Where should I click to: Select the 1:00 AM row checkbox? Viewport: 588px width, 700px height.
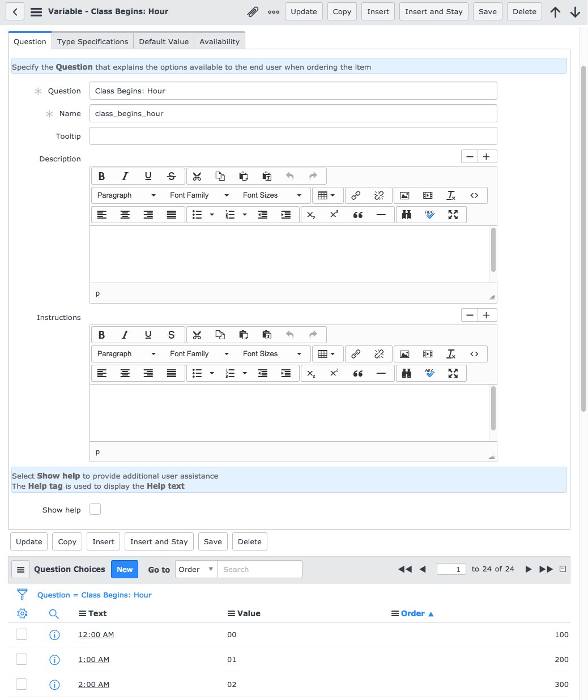coord(22,659)
